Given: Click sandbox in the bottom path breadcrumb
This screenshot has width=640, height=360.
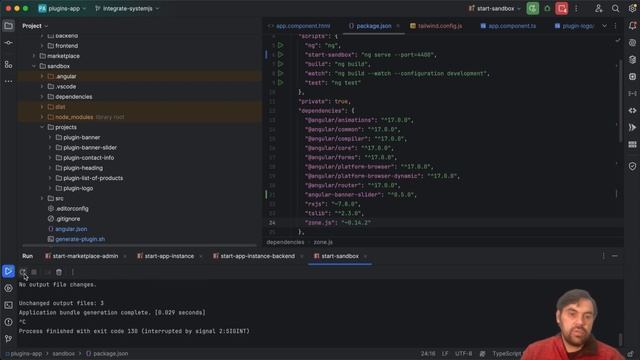Looking at the screenshot, I should tap(63, 353).
